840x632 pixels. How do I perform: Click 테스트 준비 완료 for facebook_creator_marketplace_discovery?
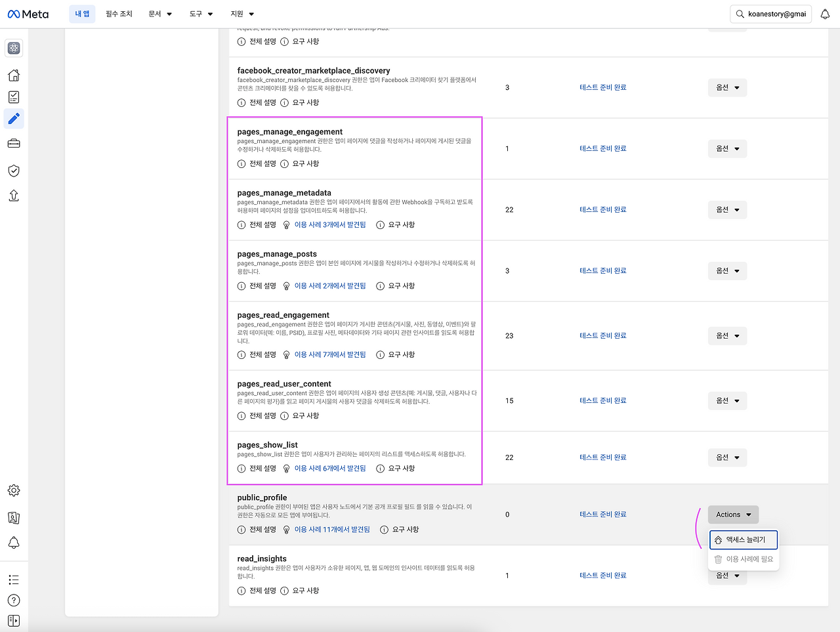[603, 88]
